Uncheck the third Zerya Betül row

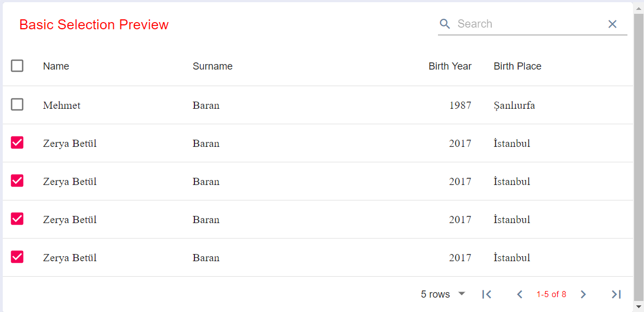point(17,219)
